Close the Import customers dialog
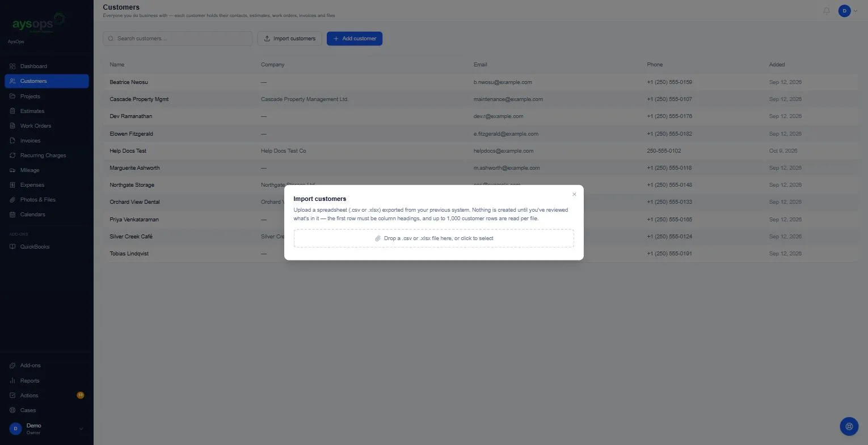Viewport: 868px width, 445px height. click(574, 194)
